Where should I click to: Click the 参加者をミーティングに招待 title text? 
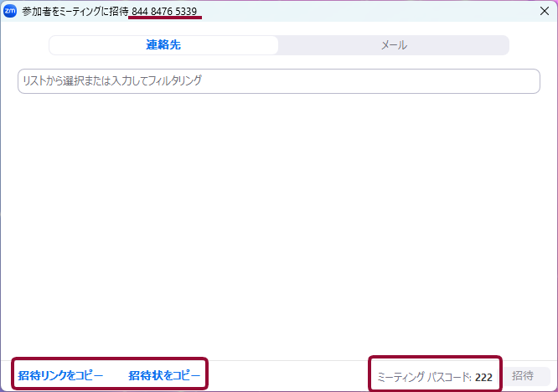[x=75, y=12]
